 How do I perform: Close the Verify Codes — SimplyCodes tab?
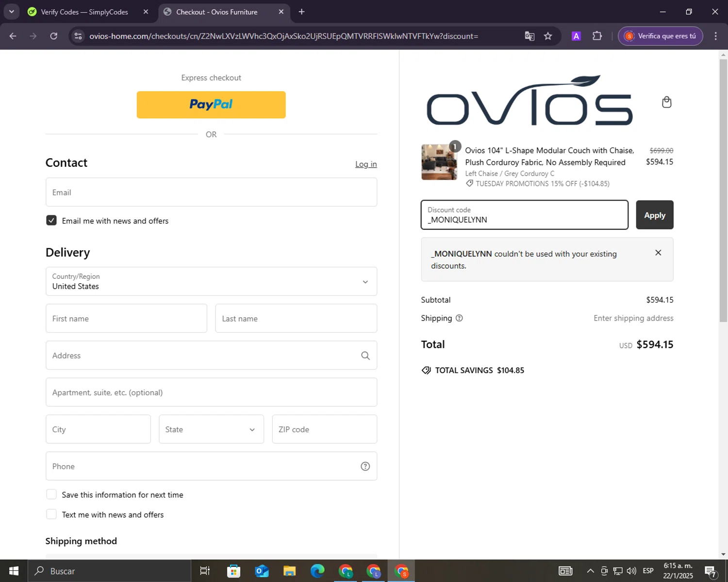146,12
